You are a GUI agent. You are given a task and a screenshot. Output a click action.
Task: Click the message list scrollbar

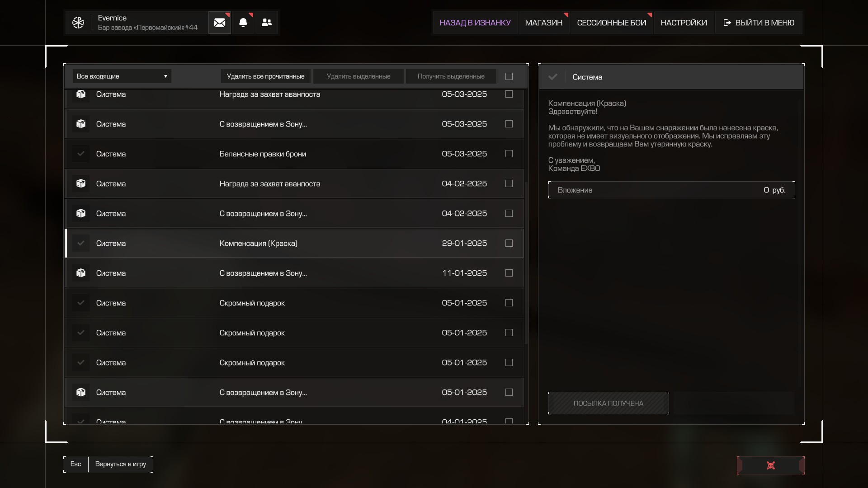[526, 262]
